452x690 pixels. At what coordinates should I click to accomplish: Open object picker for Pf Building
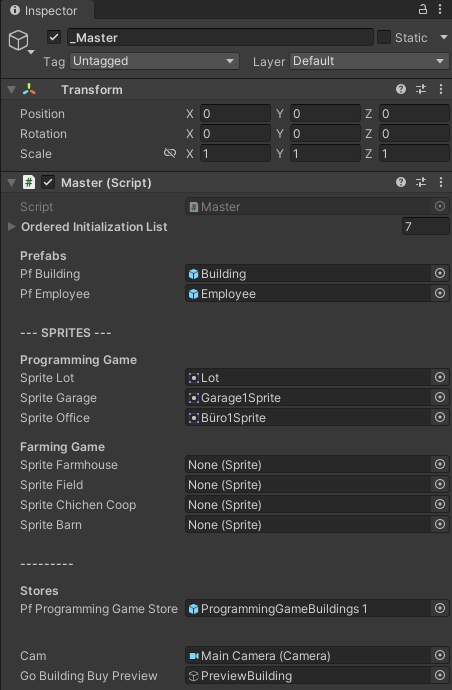click(x=440, y=273)
